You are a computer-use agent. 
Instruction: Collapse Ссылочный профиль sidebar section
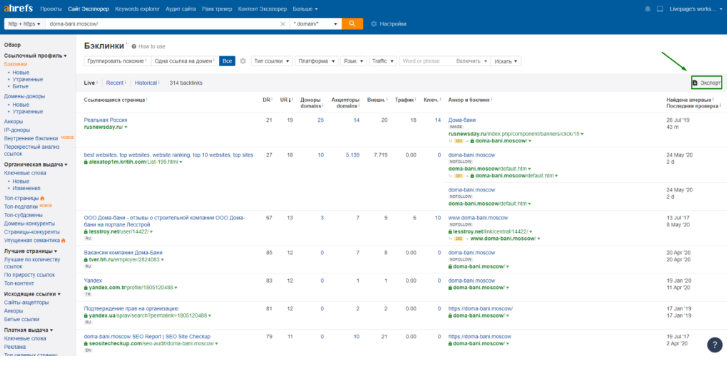(x=35, y=56)
